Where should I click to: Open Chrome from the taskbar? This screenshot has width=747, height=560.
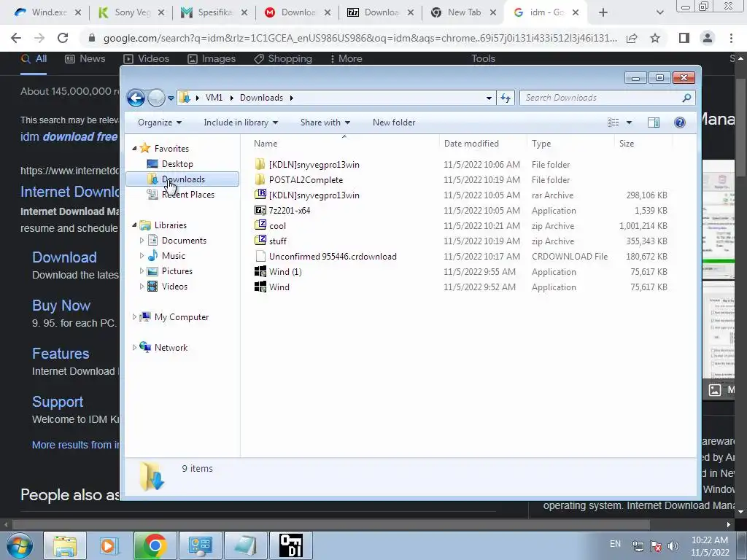[x=155, y=545]
